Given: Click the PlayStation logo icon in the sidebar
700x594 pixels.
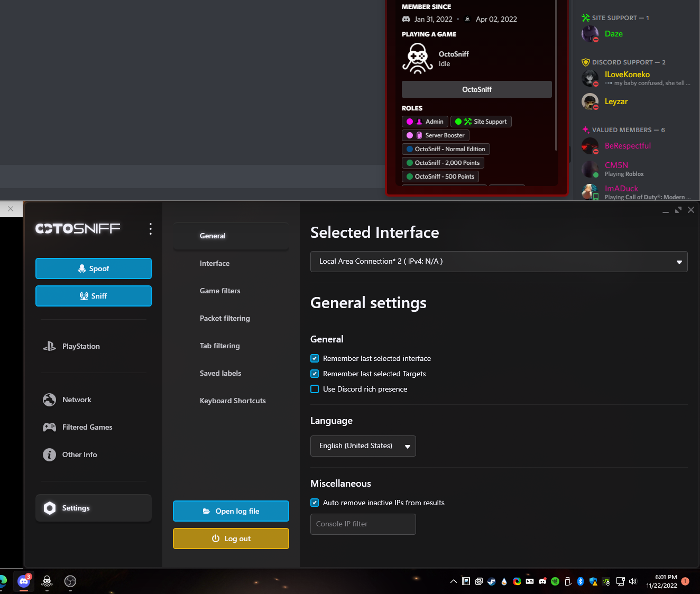Looking at the screenshot, I should [x=49, y=346].
